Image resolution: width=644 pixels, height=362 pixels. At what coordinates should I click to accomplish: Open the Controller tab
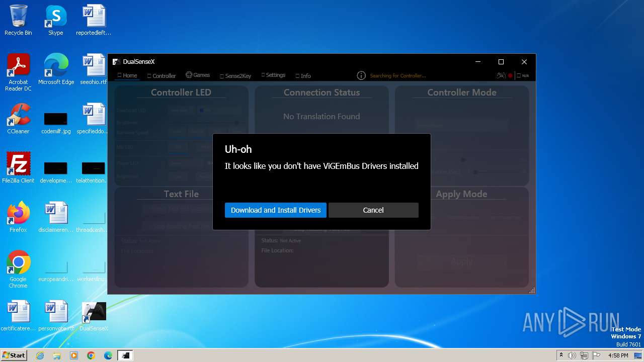(x=162, y=76)
